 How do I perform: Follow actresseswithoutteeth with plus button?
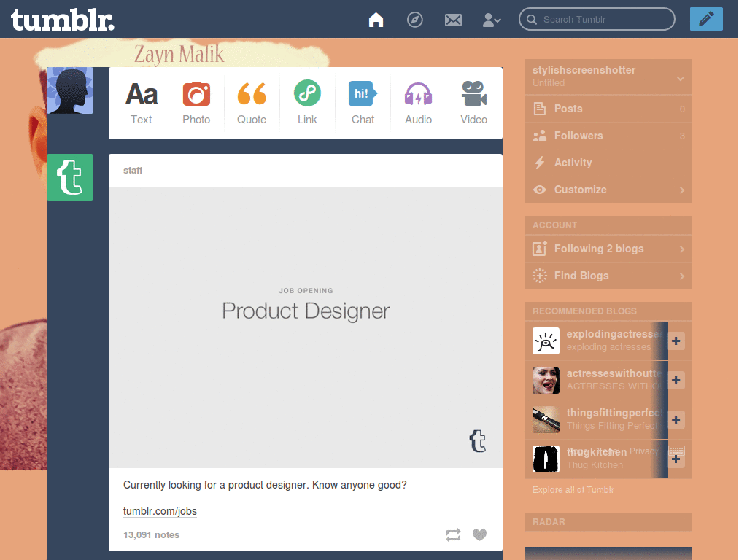(676, 381)
